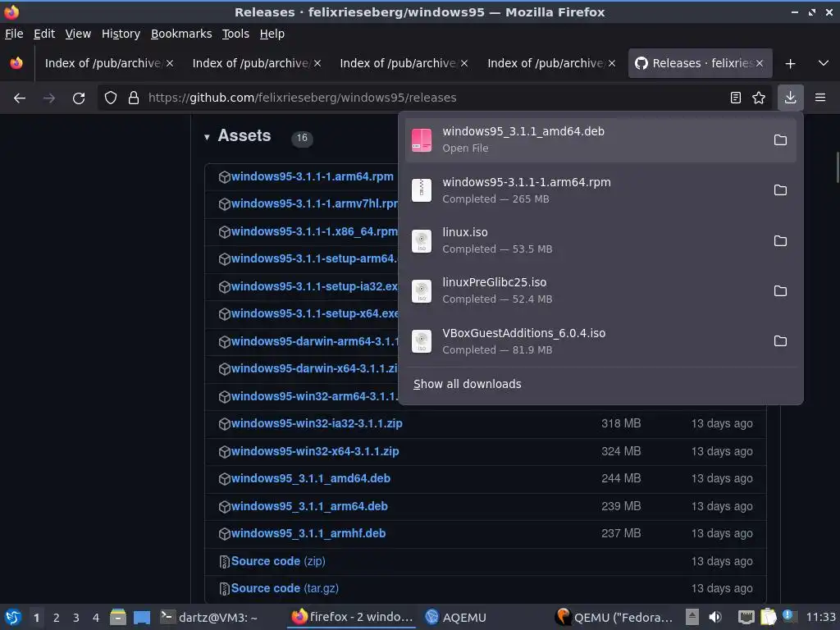This screenshot has width=840, height=630.
Task: Click Show all downloads
Action: 467,384
